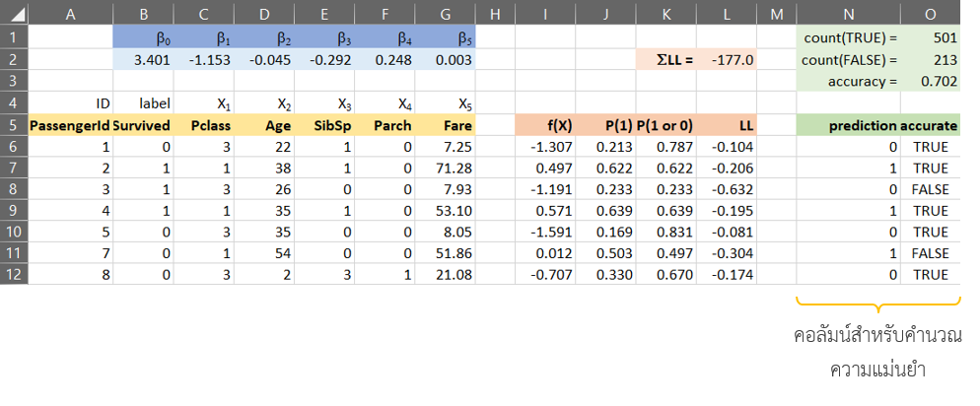Click the PassengerId header cell

[x=70, y=125]
